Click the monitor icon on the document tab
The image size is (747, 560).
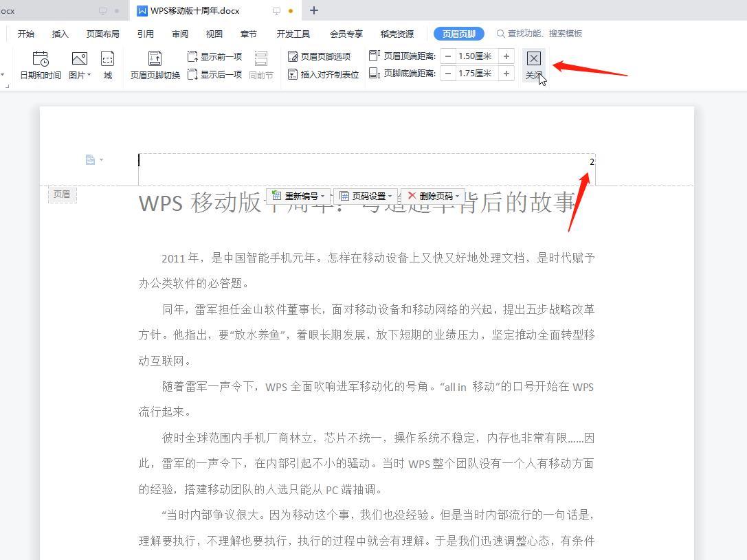click(x=276, y=10)
